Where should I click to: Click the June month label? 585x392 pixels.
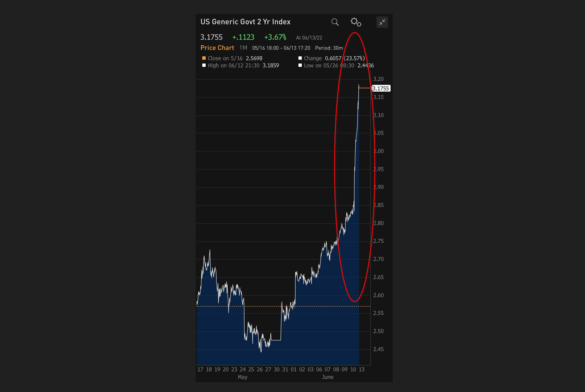pos(327,377)
